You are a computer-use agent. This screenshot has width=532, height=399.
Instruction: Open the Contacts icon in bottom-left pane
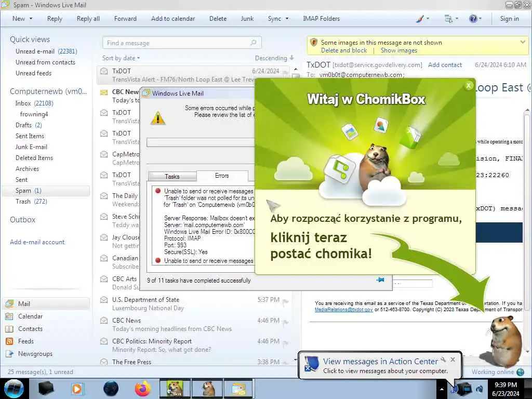[9, 329]
